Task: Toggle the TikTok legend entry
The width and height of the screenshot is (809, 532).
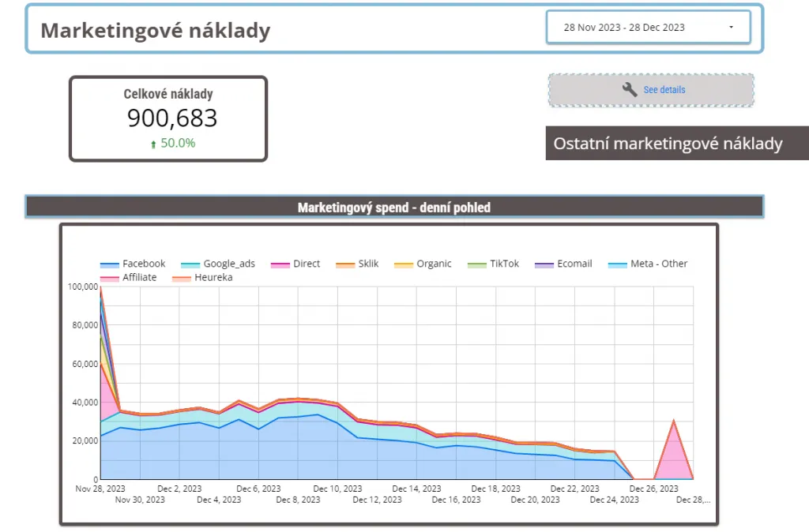Action: point(493,264)
